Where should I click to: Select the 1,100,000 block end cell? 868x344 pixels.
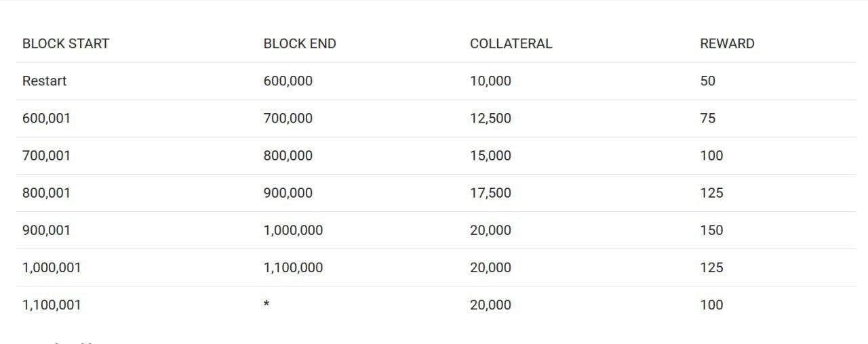[x=293, y=267]
